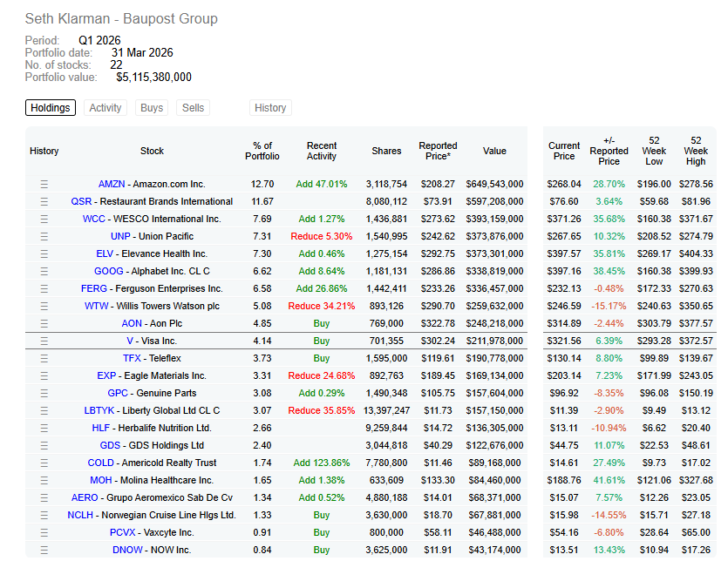
Task: Open history icon for COLD row
Action: point(44,463)
